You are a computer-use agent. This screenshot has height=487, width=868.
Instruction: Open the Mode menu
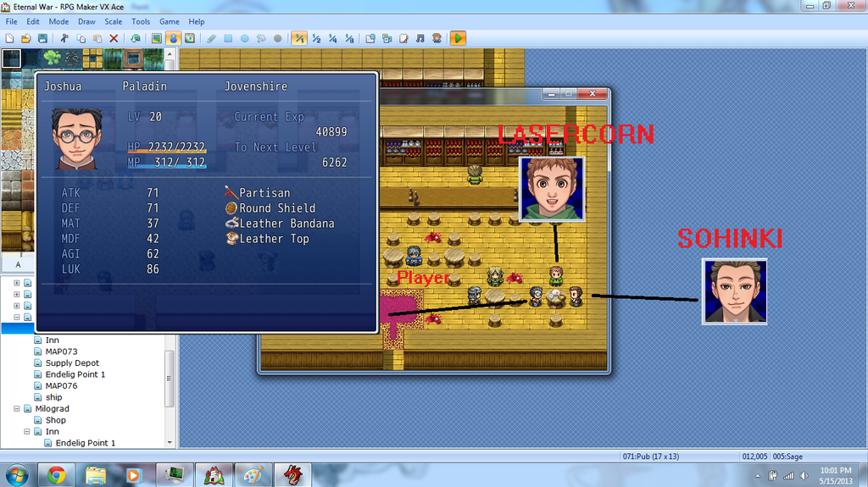pyautogui.click(x=58, y=21)
